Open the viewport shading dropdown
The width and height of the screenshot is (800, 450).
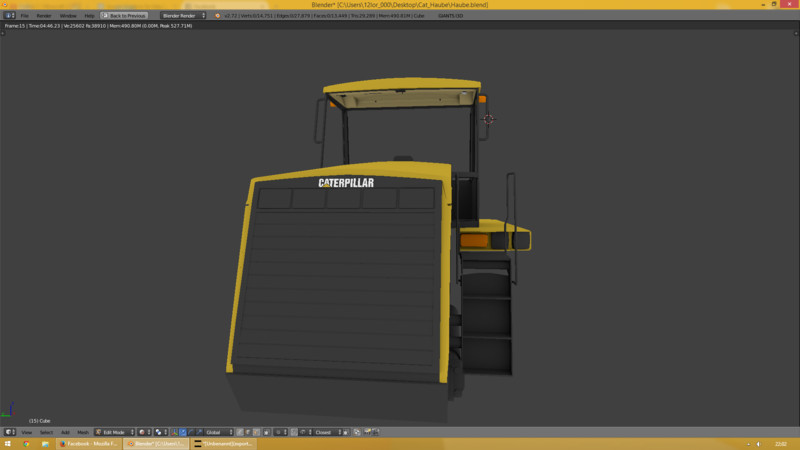coord(144,432)
